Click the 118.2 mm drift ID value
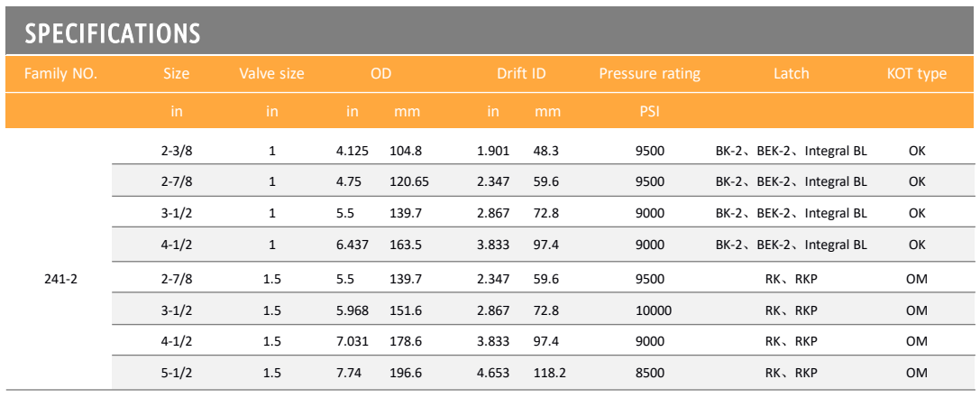Viewport: 980px width, 398px height. pyautogui.click(x=550, y=373)
